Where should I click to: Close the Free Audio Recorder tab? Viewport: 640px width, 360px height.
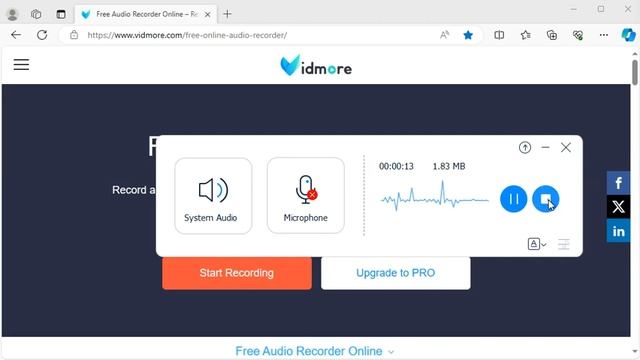point(207,15)
